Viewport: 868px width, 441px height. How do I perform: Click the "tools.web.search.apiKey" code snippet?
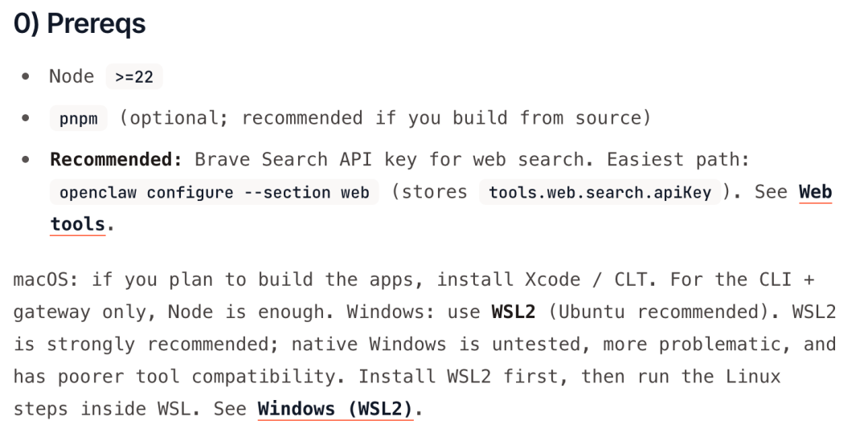(600, 193)
